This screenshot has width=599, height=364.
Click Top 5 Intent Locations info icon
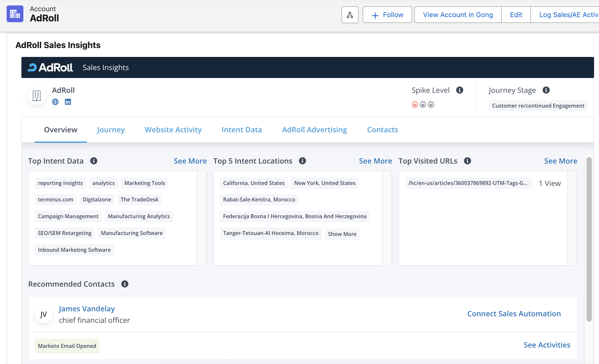(302, 161)
